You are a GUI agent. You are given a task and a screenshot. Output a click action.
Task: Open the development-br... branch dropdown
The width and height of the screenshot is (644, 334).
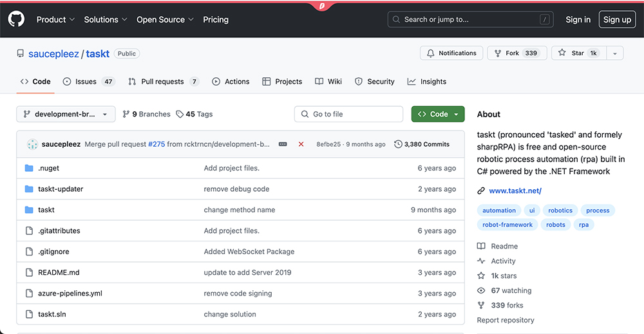[x=66, y=114]
